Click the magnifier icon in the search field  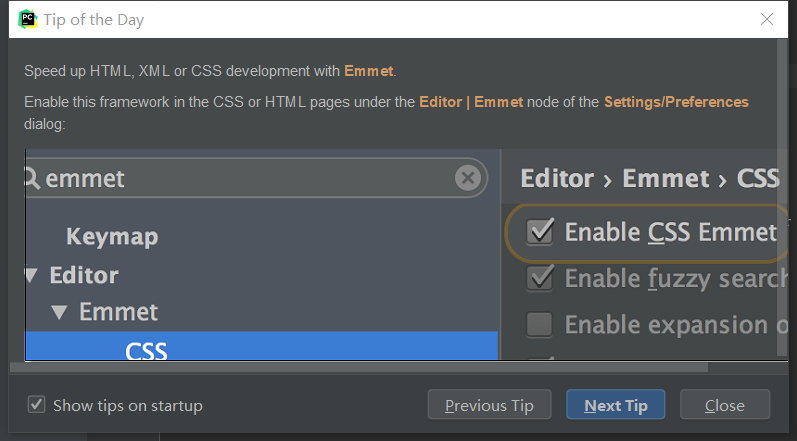32,179
